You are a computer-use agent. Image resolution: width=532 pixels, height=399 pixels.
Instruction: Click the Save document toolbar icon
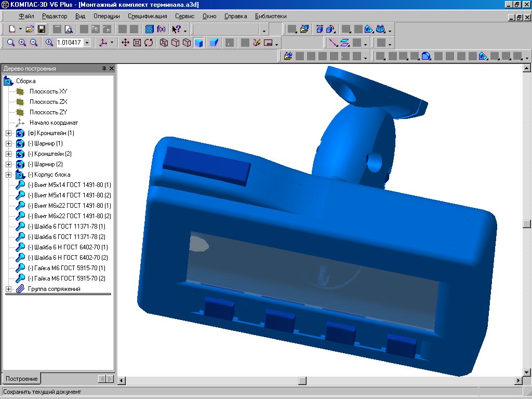[x=41, y=29]
